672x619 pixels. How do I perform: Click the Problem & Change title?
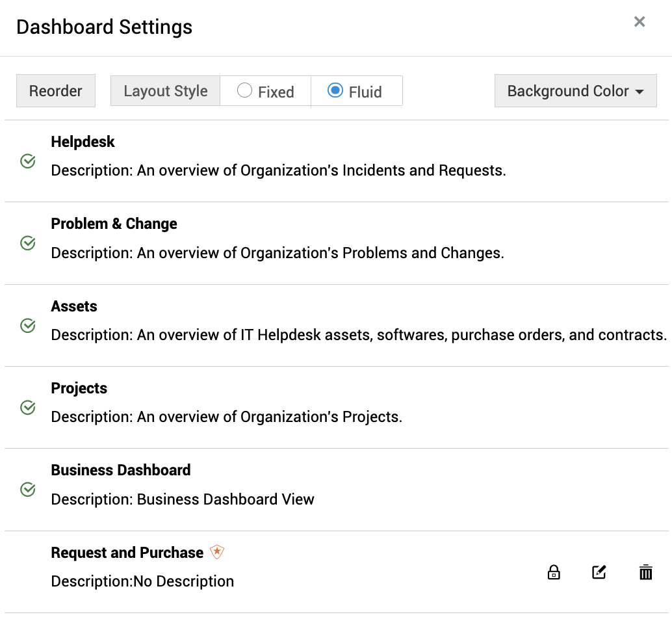(x=114, y=224)
